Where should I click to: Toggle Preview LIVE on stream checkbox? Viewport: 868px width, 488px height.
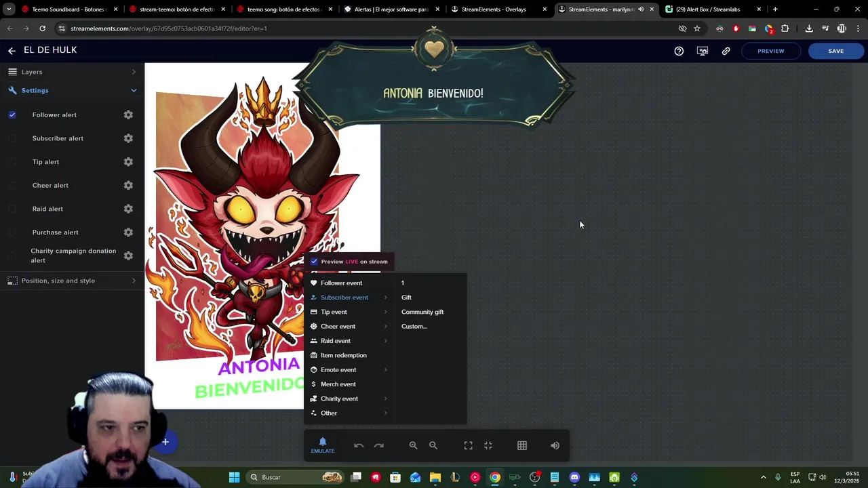314,262
